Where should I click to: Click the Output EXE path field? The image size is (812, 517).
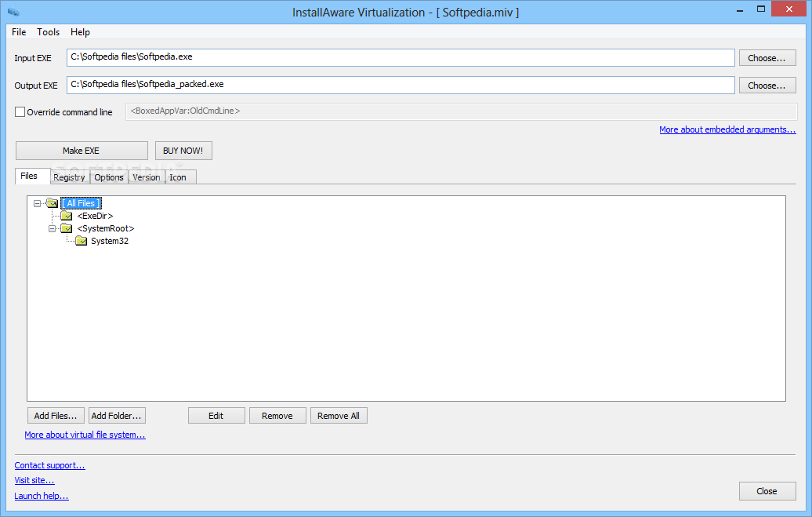click(x=401, y=85)
